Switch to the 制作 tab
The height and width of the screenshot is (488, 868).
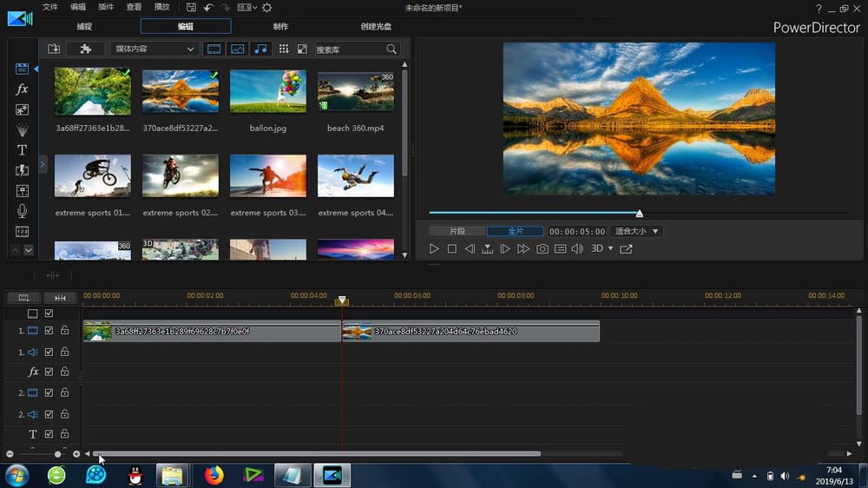click(x=280, y=27)
